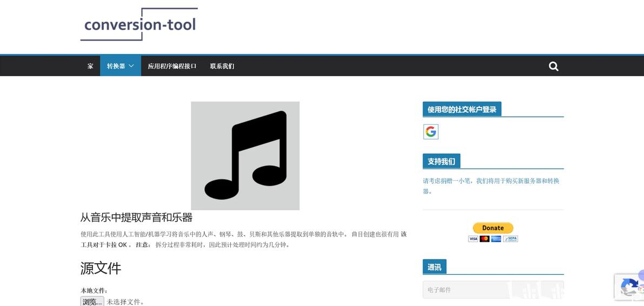Open the 家 home menu item

[x=90, y=66]
